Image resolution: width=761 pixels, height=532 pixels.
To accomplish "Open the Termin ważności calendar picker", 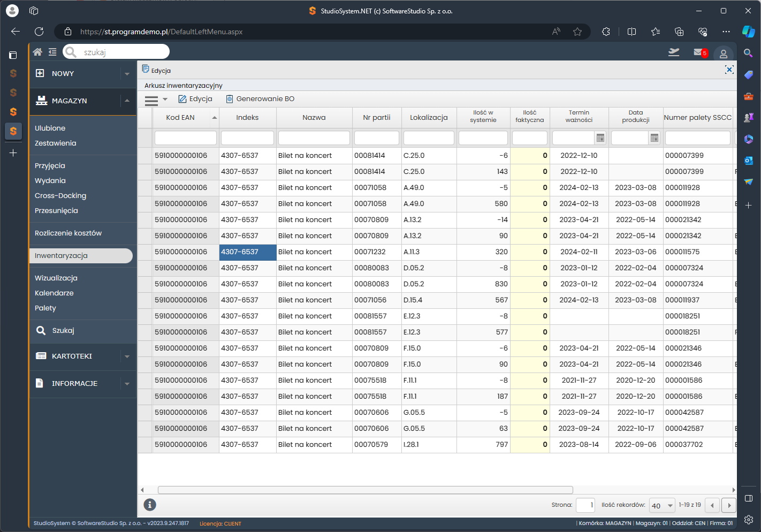I will coord(600,138).
